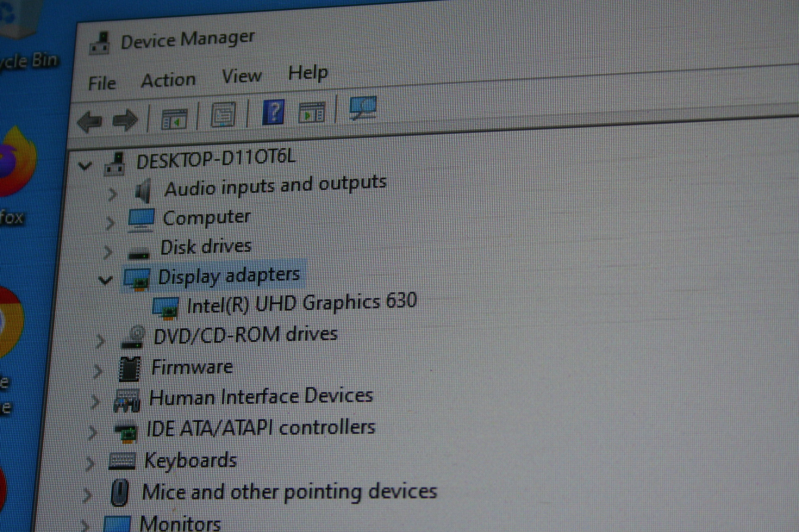Collapse the Display adapters chevron
This screenshot has height=532, width=799.
(105, 280)
